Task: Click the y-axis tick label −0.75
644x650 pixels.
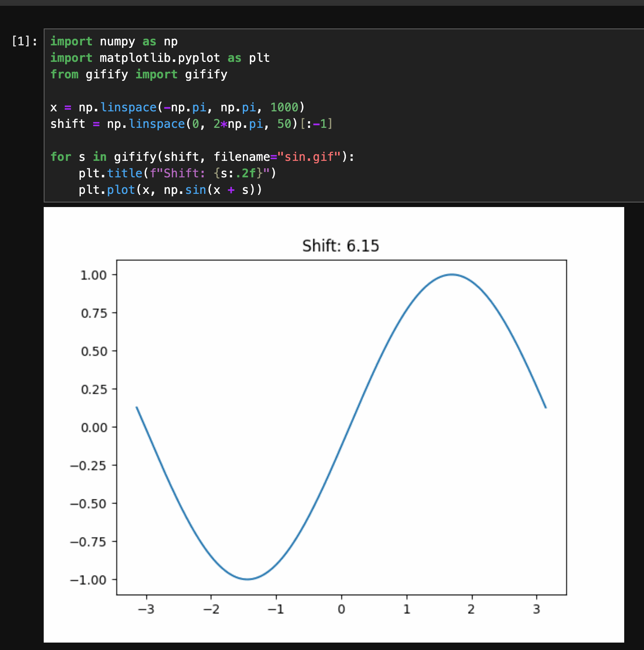Action: (88, 542)
